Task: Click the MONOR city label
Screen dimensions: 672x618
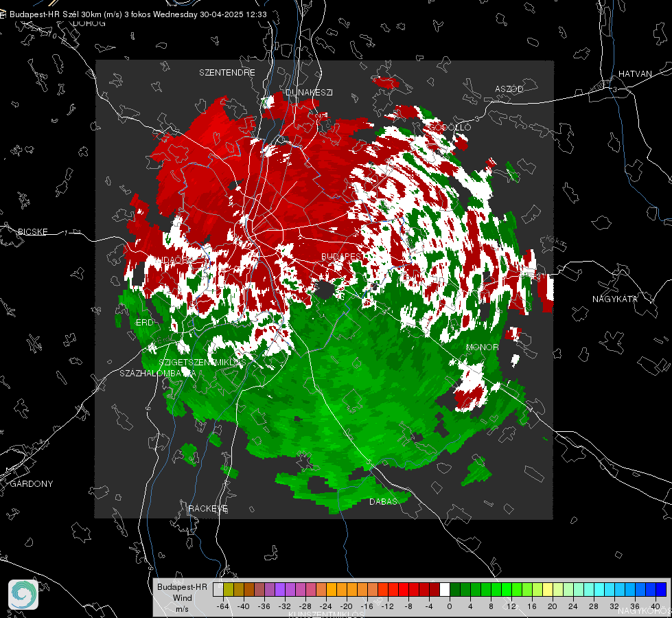Action: [x=482, y=347]
